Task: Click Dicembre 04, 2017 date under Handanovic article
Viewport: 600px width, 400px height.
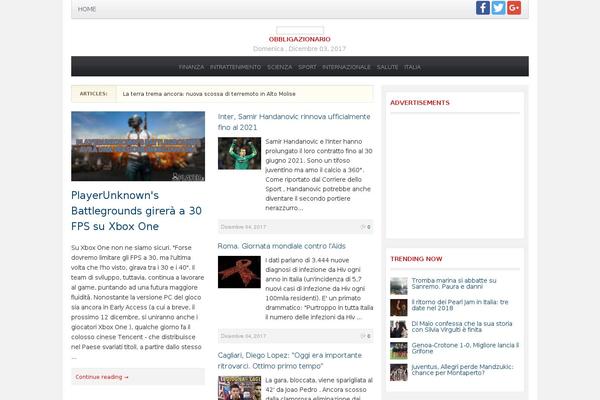Action: 243,227
